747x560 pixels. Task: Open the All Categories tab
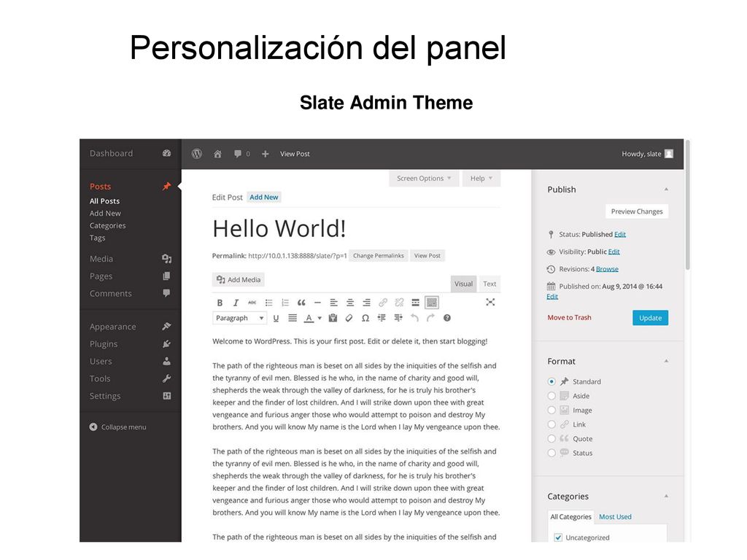click(x=570, y=517)
